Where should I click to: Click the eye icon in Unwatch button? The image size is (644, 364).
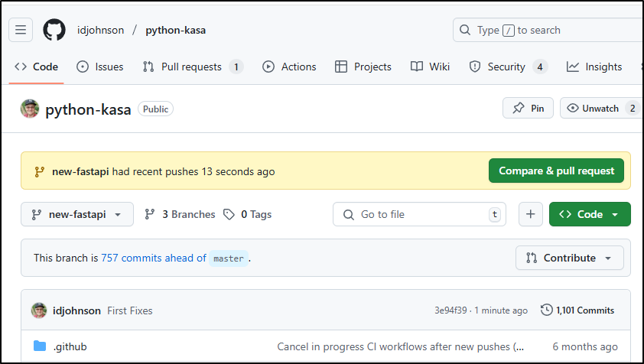coord(573,108)
